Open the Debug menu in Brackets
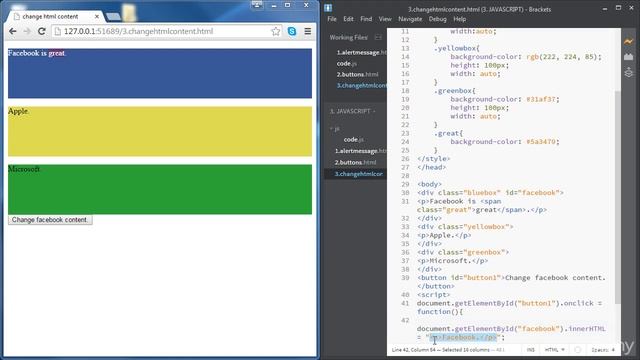Image resolution: width=640 pixels, height=360 pixels. coord(438,19)
